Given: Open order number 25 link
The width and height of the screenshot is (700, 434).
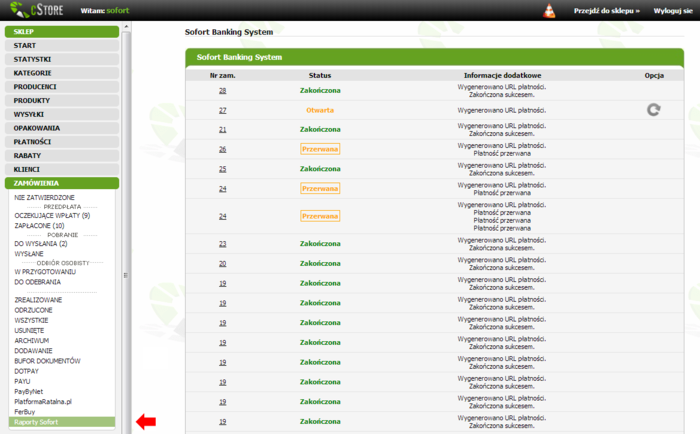Looking at the screenshot, I should (x=222, y=169).
